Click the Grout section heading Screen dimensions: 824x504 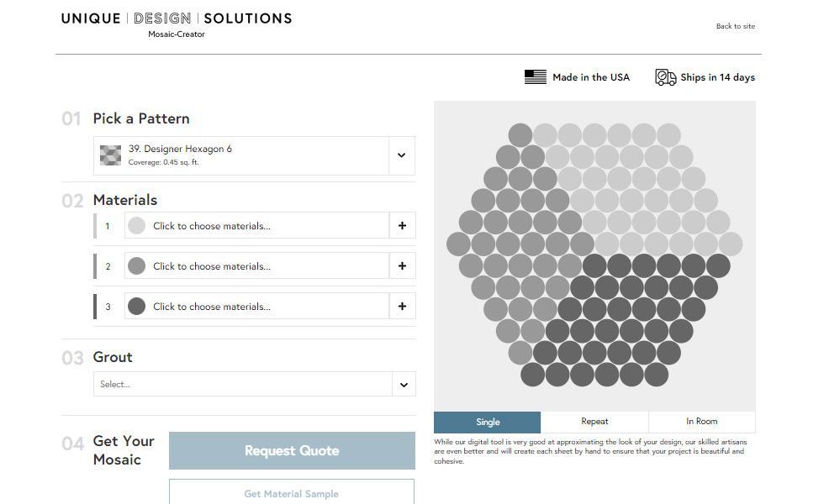(x=113, y=357)
